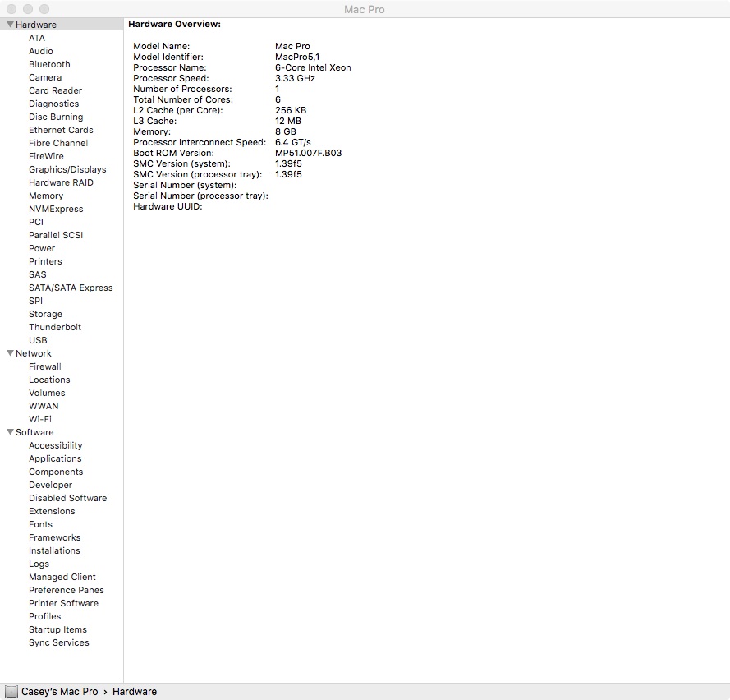730x700 pixels.
Task: Select Developer in the sidebar
Action: [50, 485]
